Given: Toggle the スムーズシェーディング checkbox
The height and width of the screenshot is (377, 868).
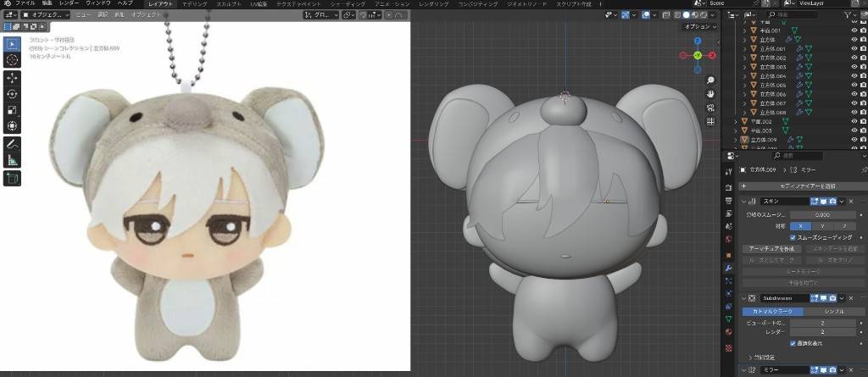Looking at the screenshot, I should point(792,239).
